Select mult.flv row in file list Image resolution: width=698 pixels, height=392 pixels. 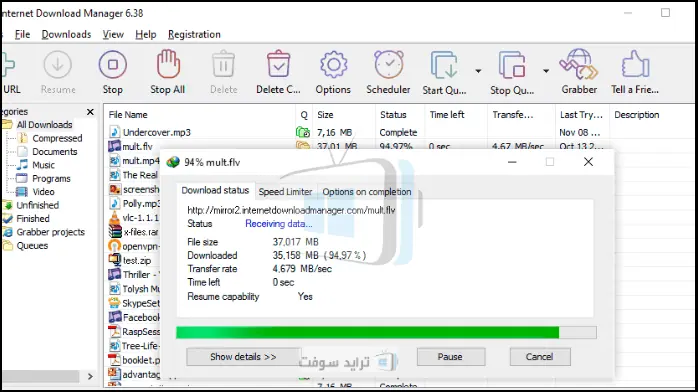(138, 146)
